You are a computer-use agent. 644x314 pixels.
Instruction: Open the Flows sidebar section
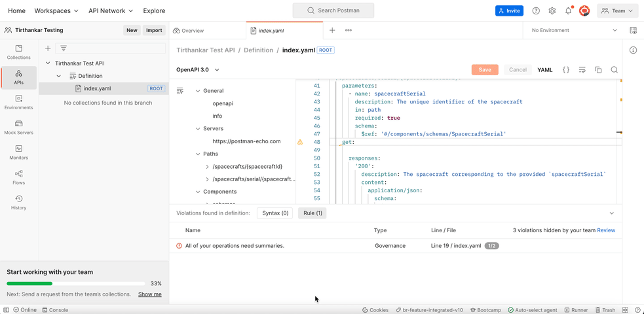[18, 177]
